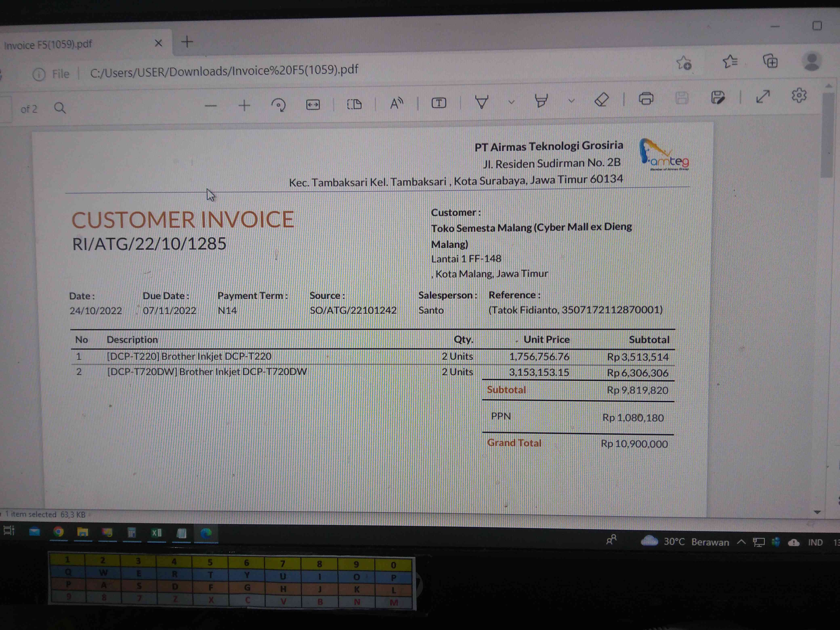The image size is (840, 630).
Task: Click the scrollbar up arrow
Action: point(829,86)
